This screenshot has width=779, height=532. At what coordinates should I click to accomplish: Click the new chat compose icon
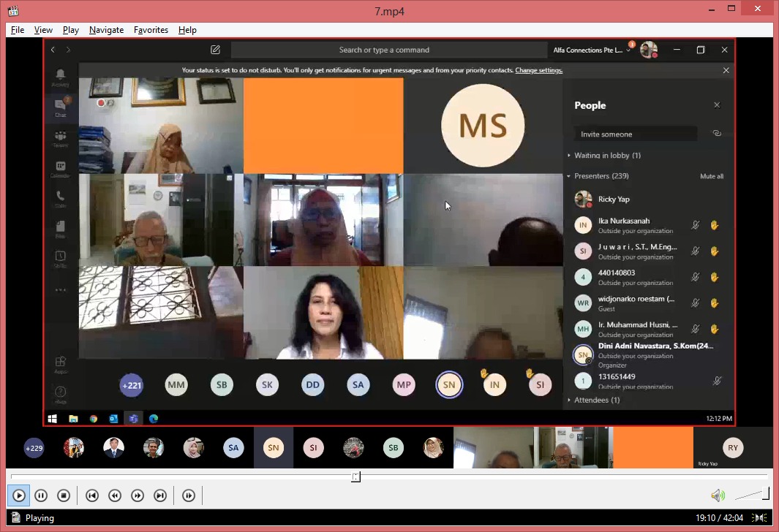[x=215, y=50]
